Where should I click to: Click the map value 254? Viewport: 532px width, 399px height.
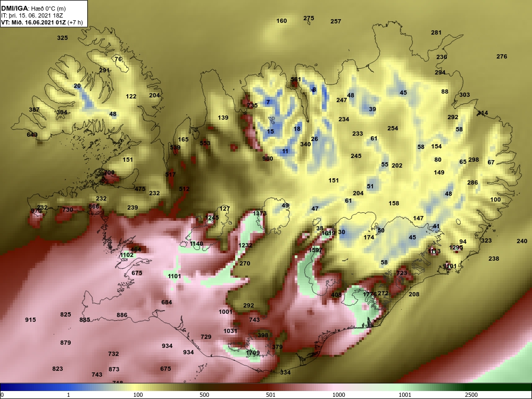click(393, 129)
